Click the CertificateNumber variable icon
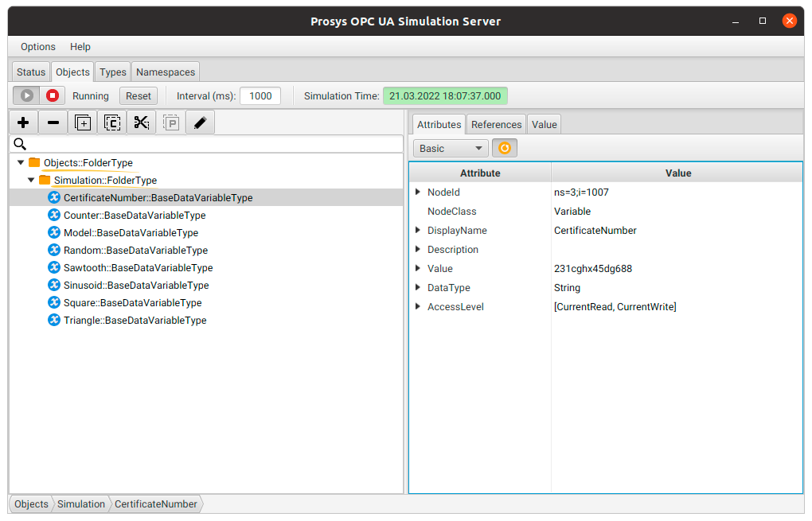Image resolution: width=812 pixels, height=521 pixels. pyautogui.click(x=54, y=197)
